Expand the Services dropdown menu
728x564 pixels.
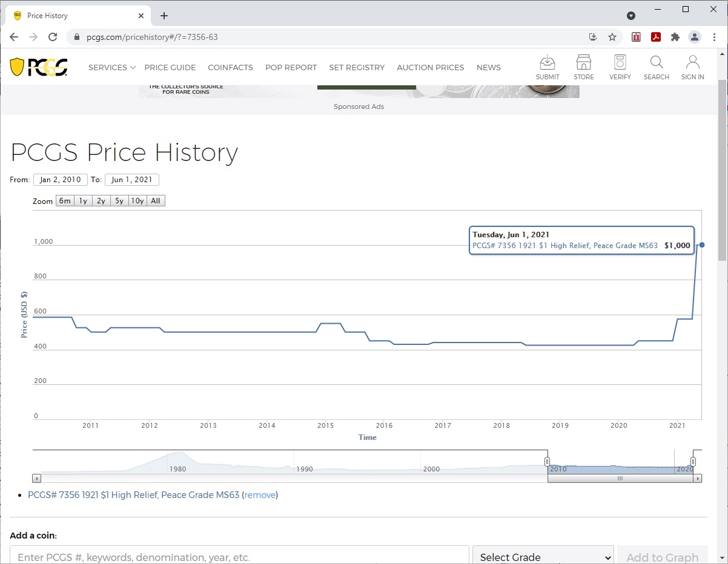click(x=112, y=68)
